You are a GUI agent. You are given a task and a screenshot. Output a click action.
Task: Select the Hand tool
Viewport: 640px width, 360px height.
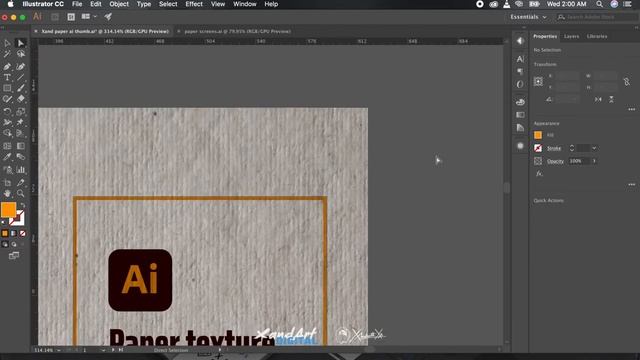[x=7, y=193]
